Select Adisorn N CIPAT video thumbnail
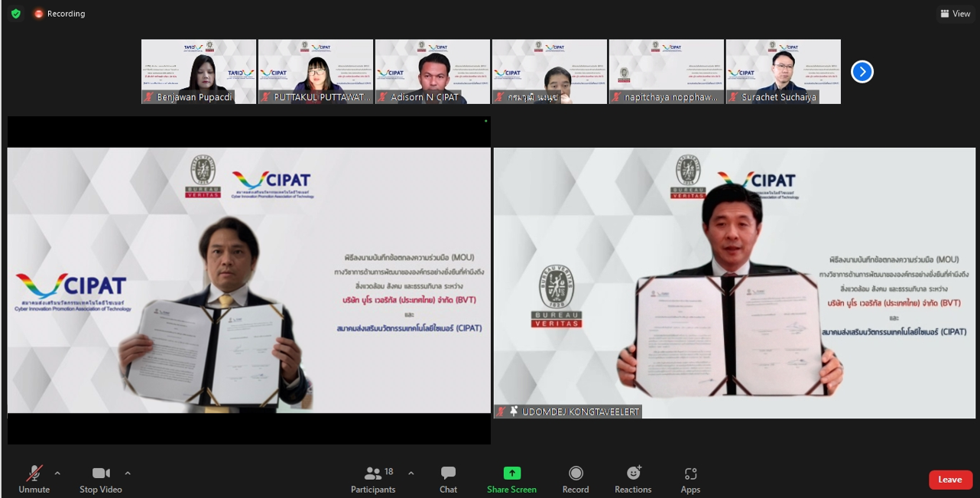This screenshot has width=980, height=498. (433, 72)
